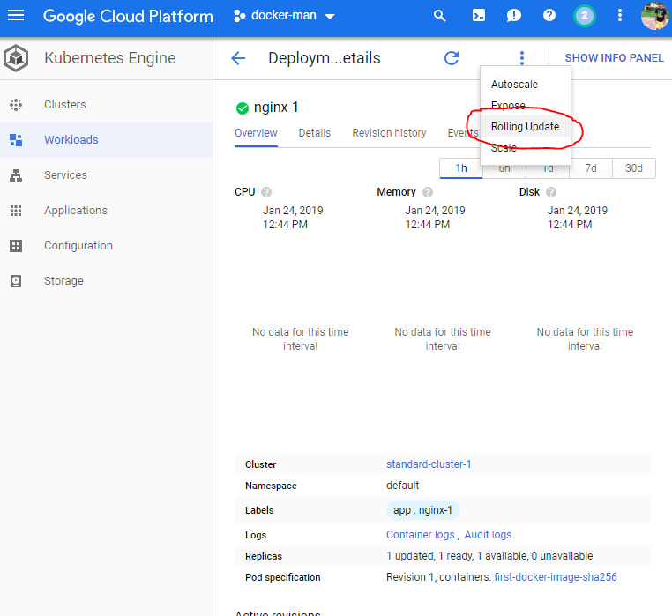
Task: Select Services in the sidebar
Action: click(65, 175)
